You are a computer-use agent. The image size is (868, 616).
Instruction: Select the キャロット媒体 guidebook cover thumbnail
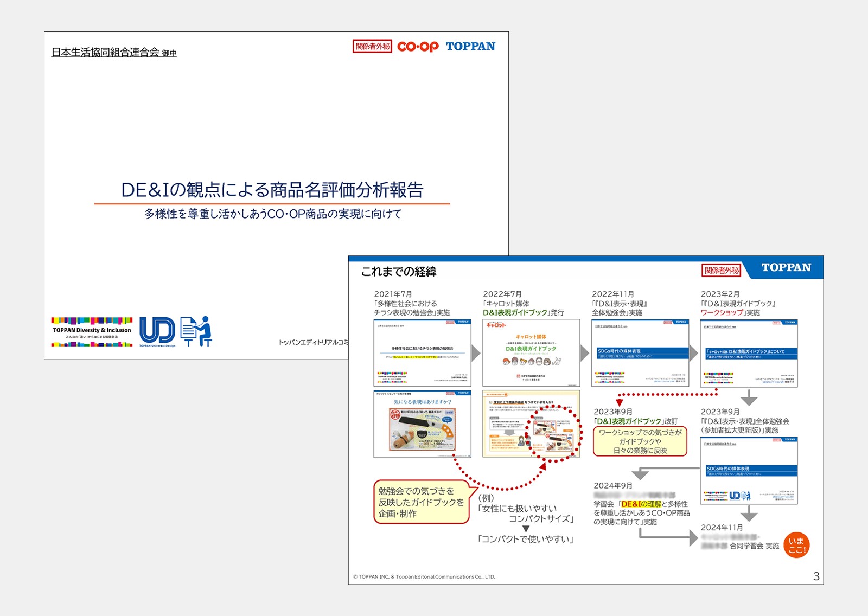[x=531, y=352]
